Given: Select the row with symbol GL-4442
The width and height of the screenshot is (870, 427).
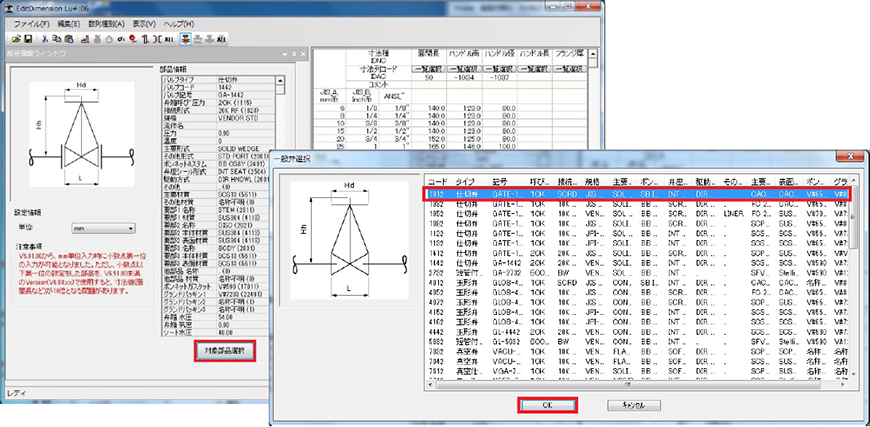Looking at the screenshot, I should 637,332.
